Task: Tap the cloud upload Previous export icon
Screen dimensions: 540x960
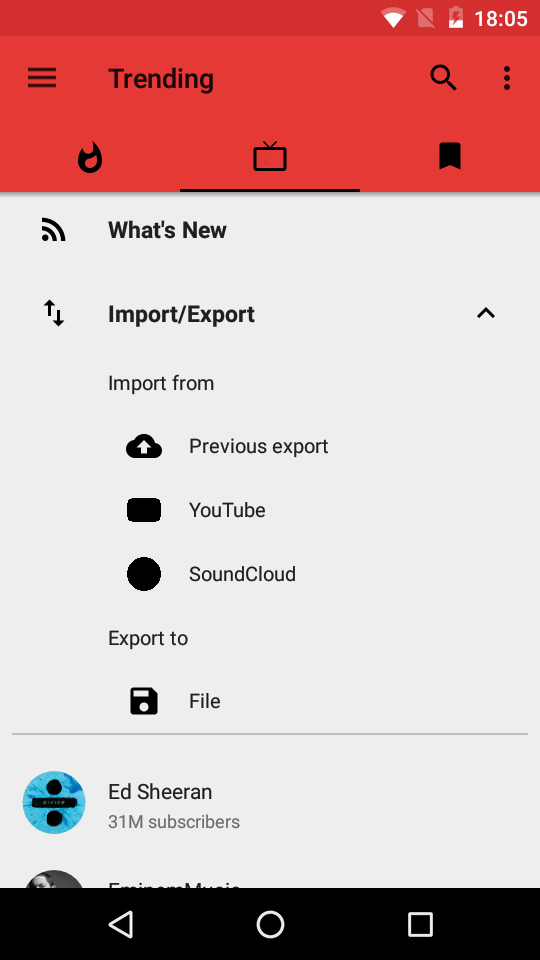Action: tap(144, 446)
